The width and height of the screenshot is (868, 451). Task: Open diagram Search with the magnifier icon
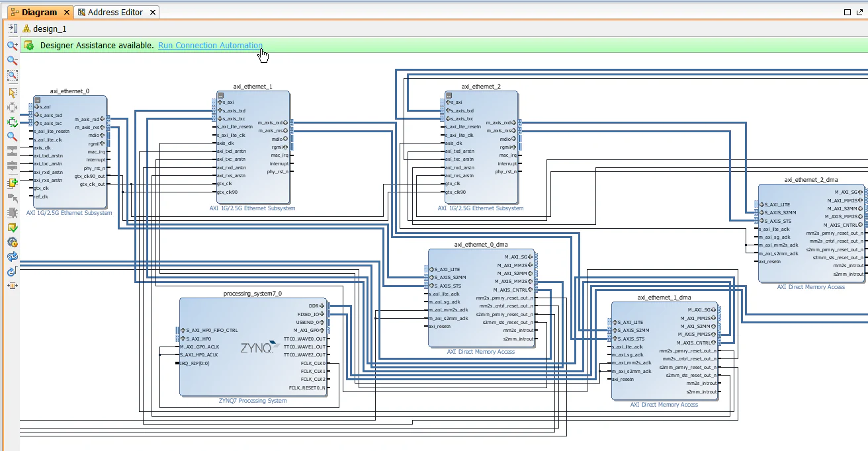11,137
